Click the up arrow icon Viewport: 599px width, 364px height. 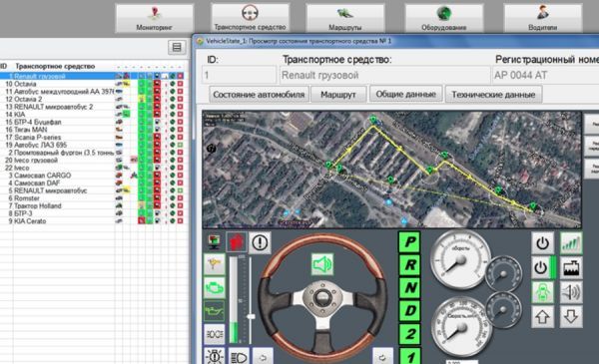click(x=542, y=316)
